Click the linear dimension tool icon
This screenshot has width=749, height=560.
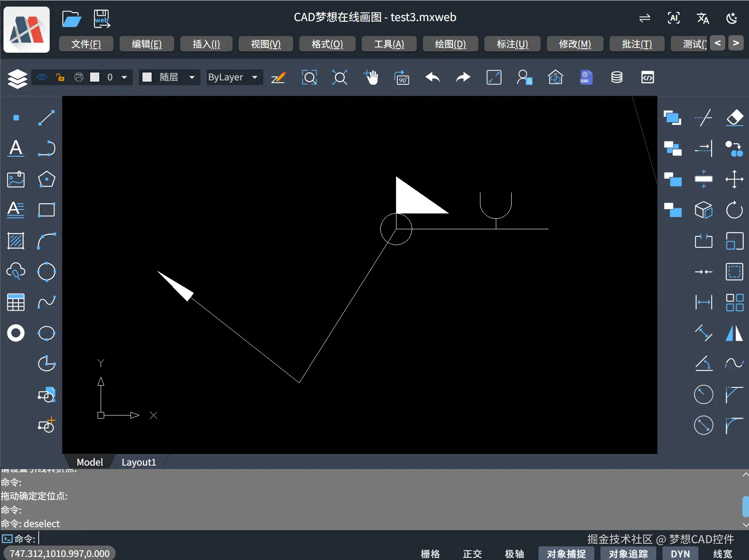704,302
